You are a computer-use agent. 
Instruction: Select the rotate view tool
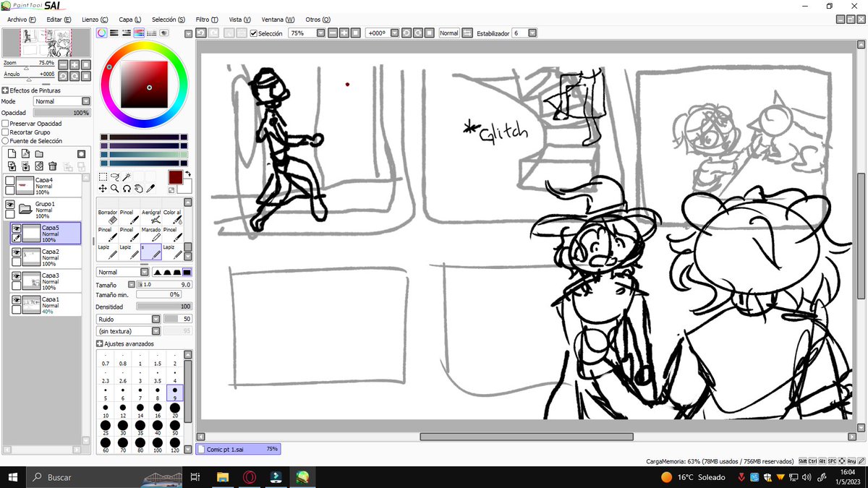tap(126, 188)
